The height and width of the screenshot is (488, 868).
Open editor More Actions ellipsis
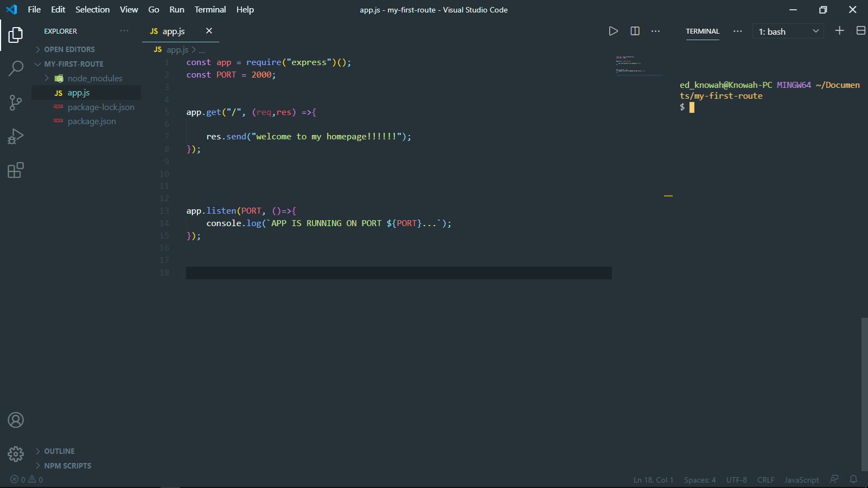pos(656,31)
